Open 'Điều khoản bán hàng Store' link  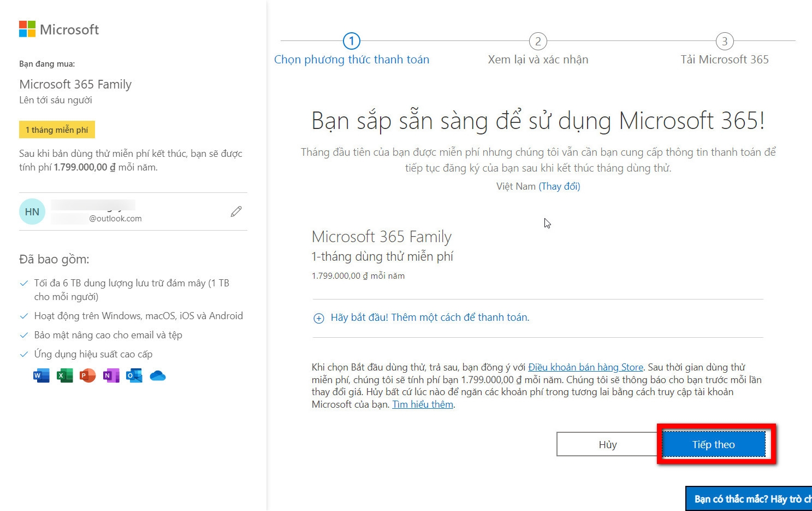(x=585, y=367)
